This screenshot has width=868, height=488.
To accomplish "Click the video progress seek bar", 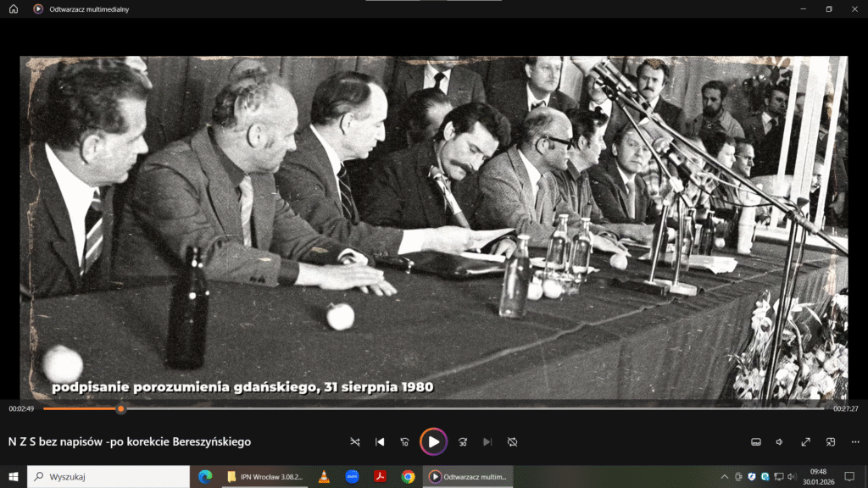I will [x=424, y=409].
